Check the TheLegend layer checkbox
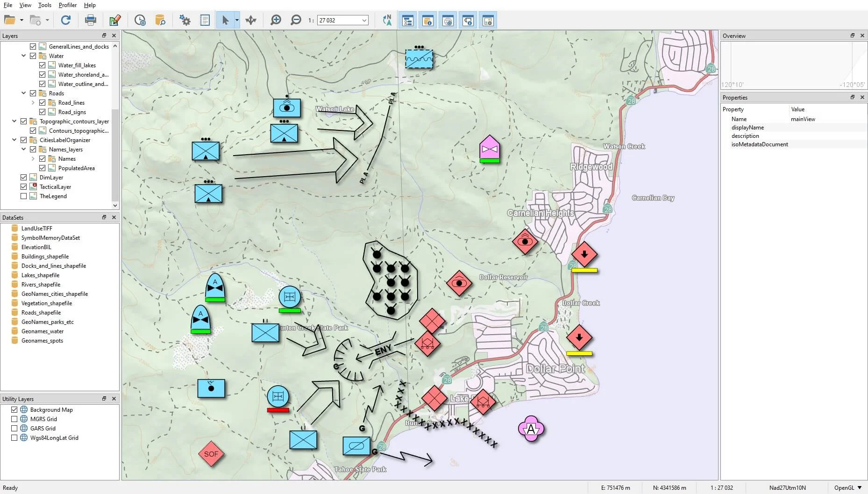 tap(23, 196)
